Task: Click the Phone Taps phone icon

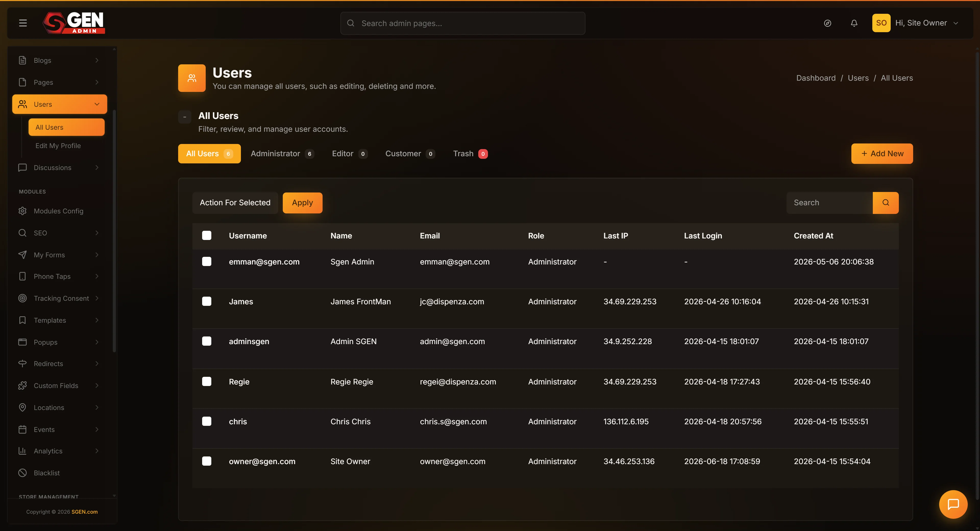Action: point(22,276)
